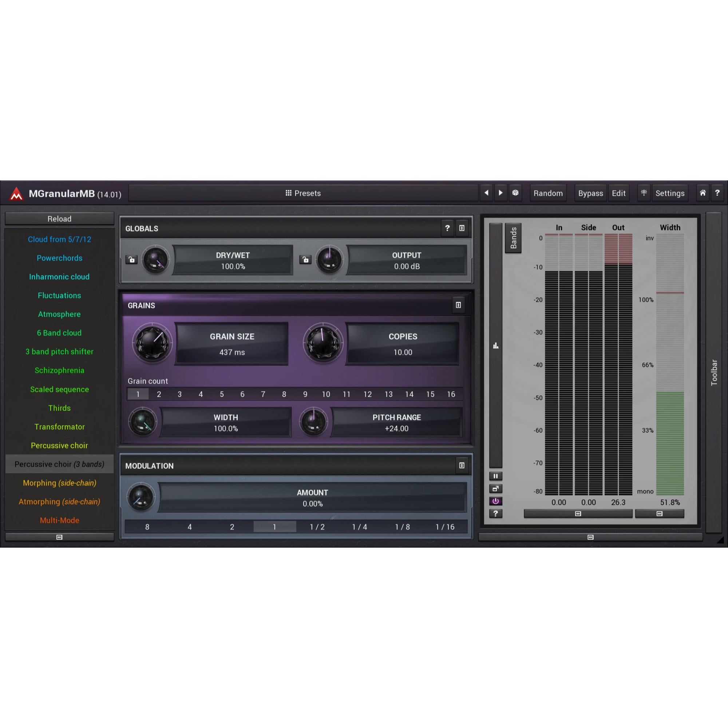Load the previous preset arrow
Viewport: 728px width, 728px height.
pyautogui.click(x=486, y=193)
